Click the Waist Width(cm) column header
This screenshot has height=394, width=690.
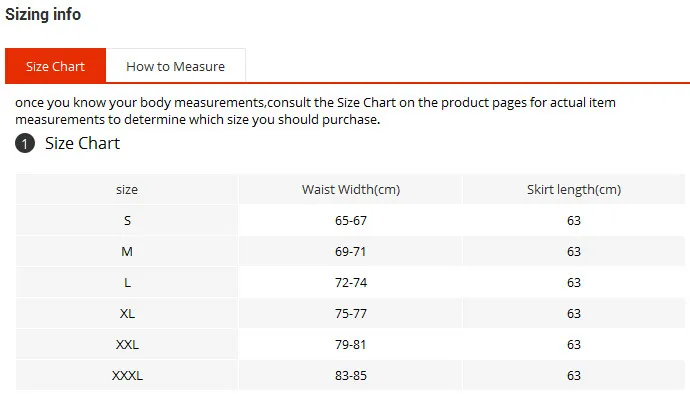click(351, 190)
